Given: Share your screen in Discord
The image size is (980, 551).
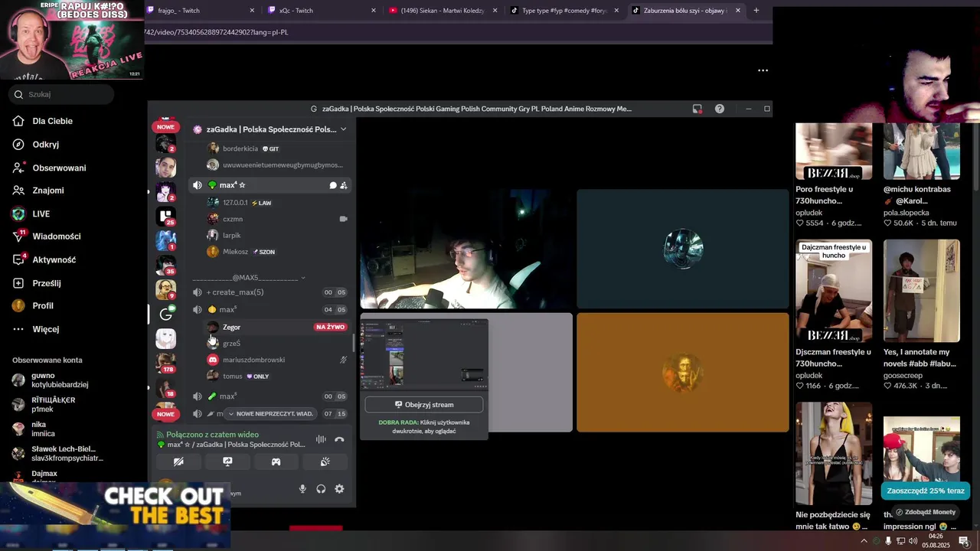Looking at the screenshot, I should point(227,462).
